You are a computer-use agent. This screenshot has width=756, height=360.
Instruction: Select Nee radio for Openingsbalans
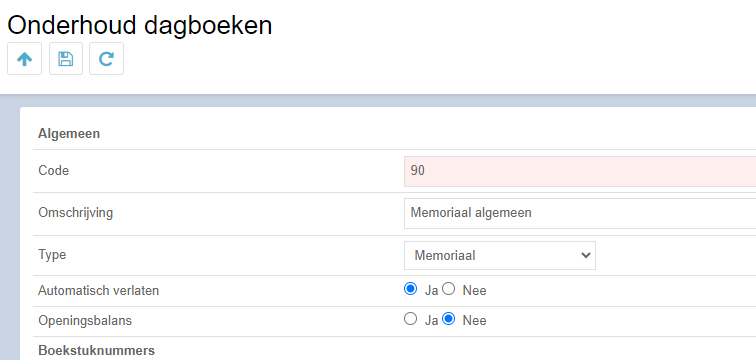click(x=448, y=319)
